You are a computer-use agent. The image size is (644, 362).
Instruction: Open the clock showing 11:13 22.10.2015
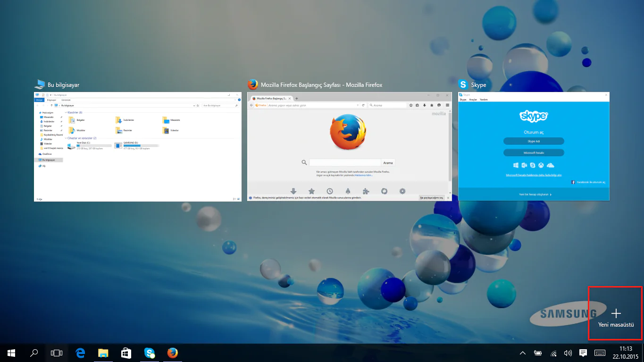pyautogui.click(x=625, y=353)
